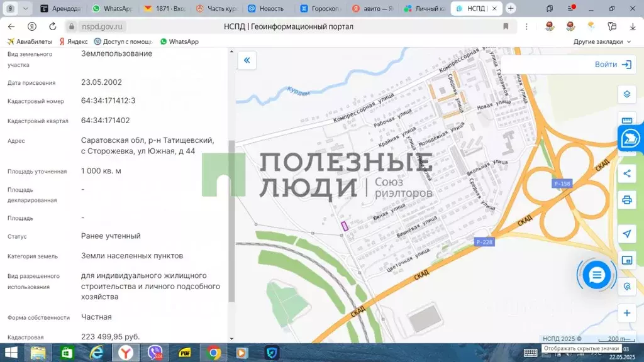Open Доступ с помощью bookmark
This screenshot has width=644, height=362.
click(x=123, y=41)
